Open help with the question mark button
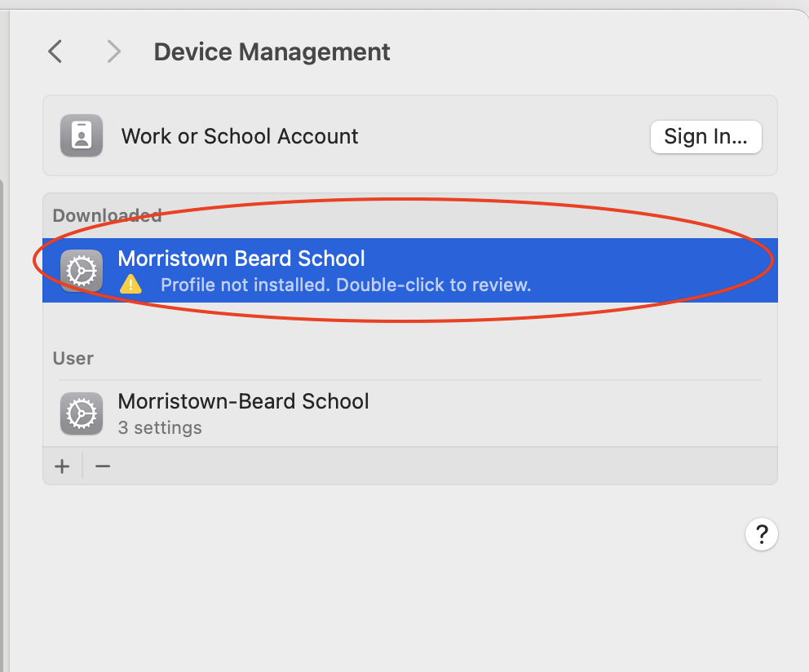This screenshot has height=672, width=809. click(x=761, y=534)
